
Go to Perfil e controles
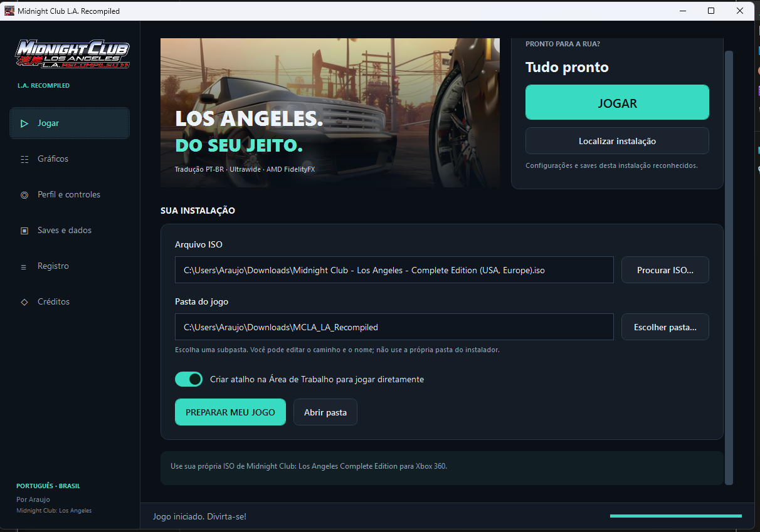coord(70,195)
